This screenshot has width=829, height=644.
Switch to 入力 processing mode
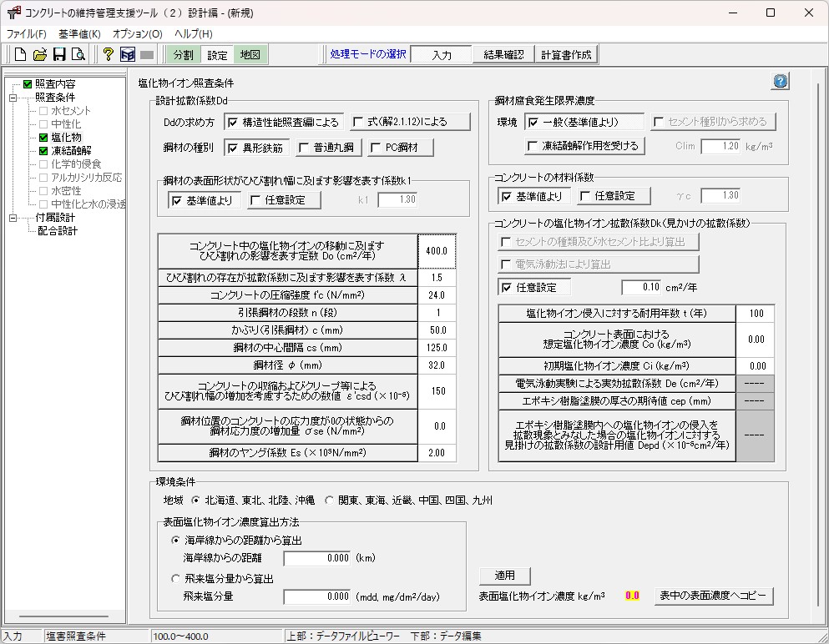442,54
